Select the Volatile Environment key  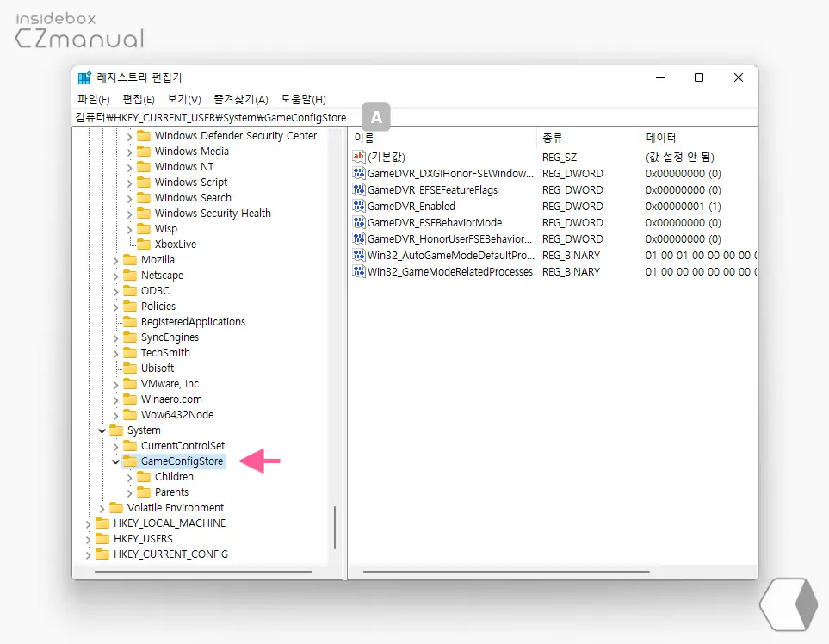(x=175, y=508)
